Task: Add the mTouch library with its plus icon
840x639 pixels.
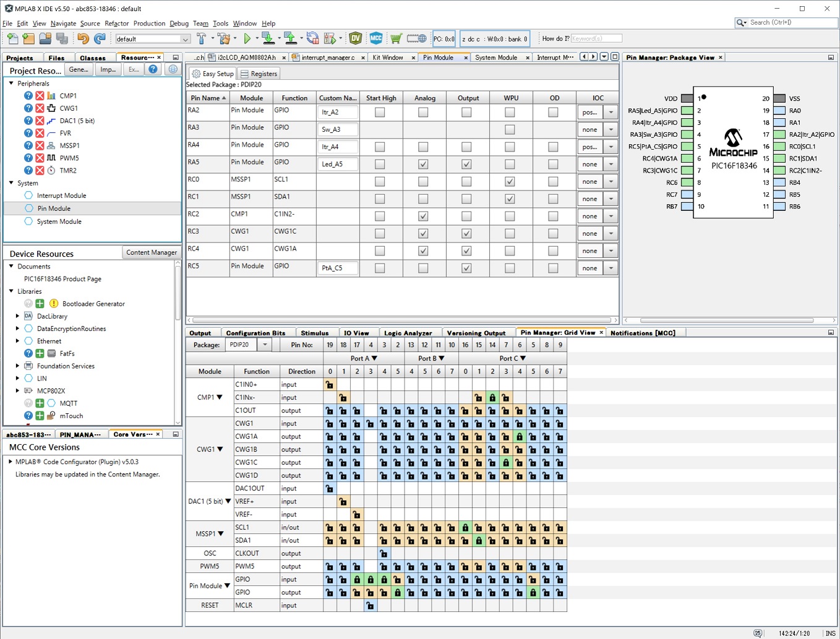Action: pyautogui.click(x=40, y=416)
